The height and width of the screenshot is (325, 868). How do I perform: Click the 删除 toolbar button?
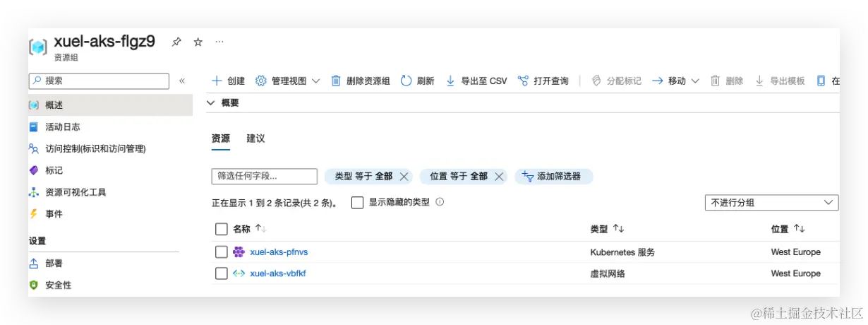click(726, 81)
